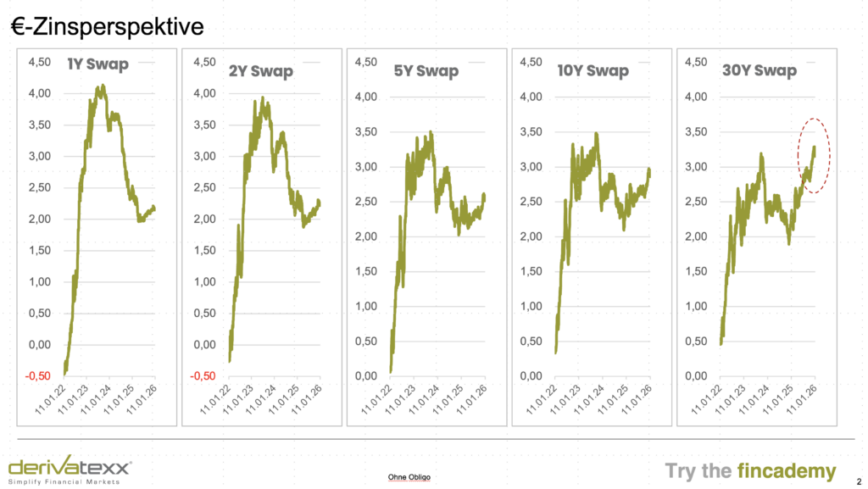Select the 10Y Swap chart heading
Viewport: 868px width, 489px height.
tap(593, 71)
